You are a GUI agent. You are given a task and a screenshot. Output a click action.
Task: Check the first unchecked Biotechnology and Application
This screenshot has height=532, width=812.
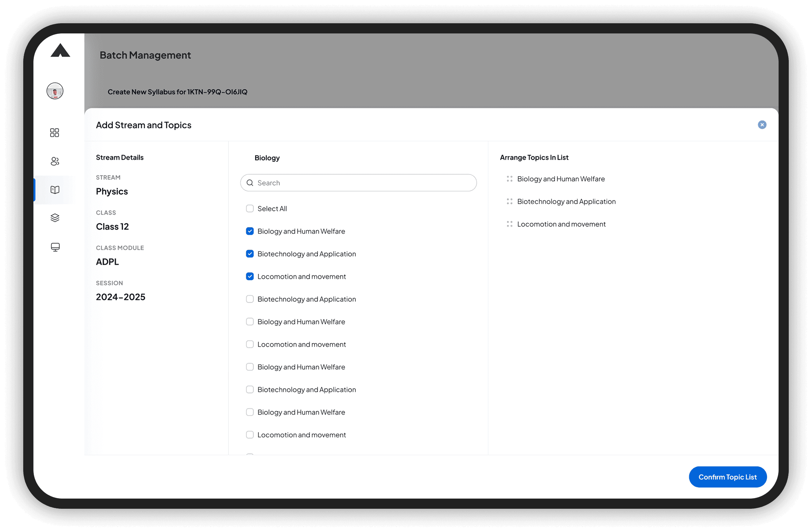(250, 299)
